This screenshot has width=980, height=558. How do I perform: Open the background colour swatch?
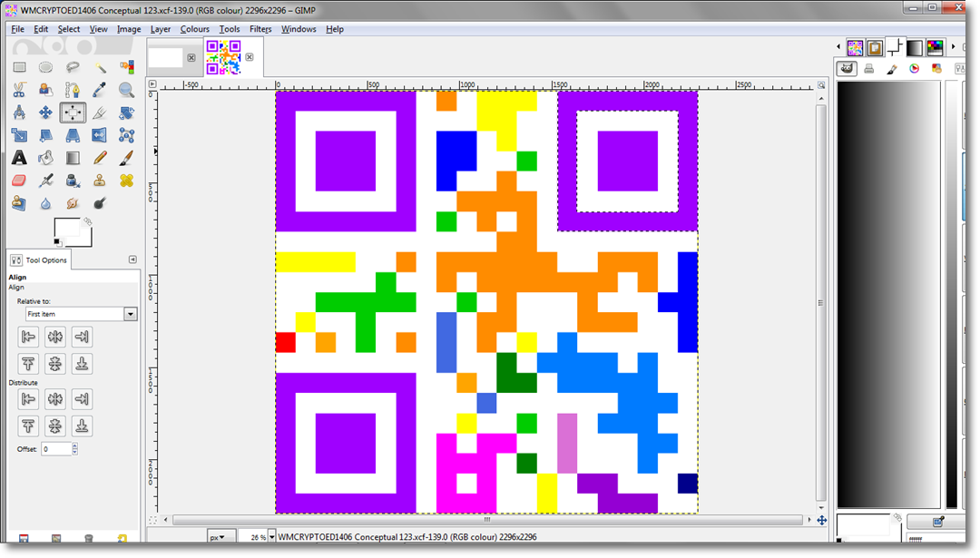click(x=85, y=240)
